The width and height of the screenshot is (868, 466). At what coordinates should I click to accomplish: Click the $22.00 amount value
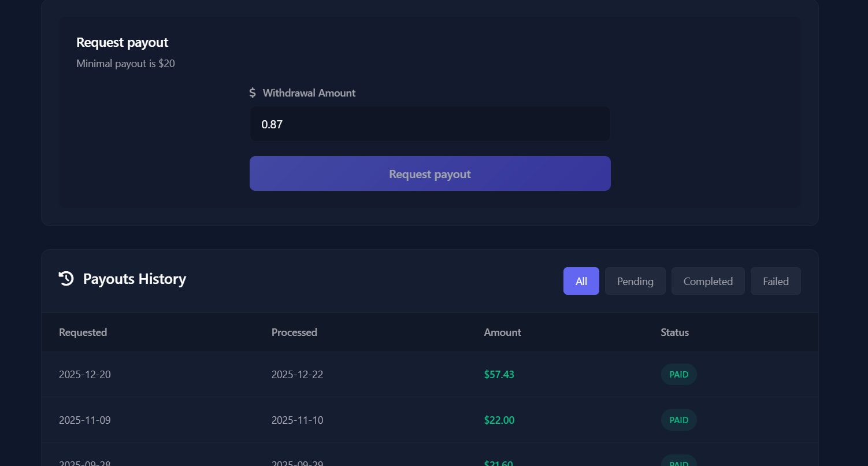[x=499, y=420]
